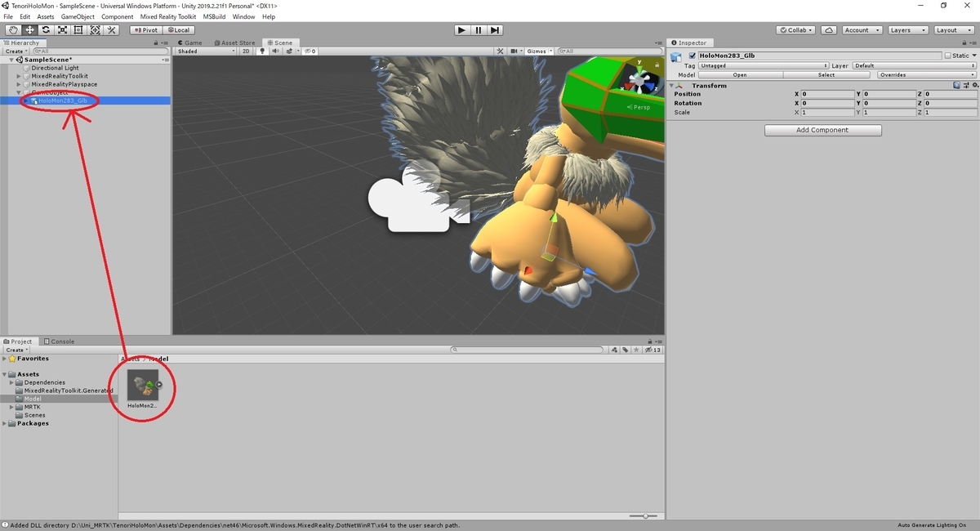Open the Shaded draw mode dropdown
Viewport: 980px width, 531px height.
[x=206, y=51]
